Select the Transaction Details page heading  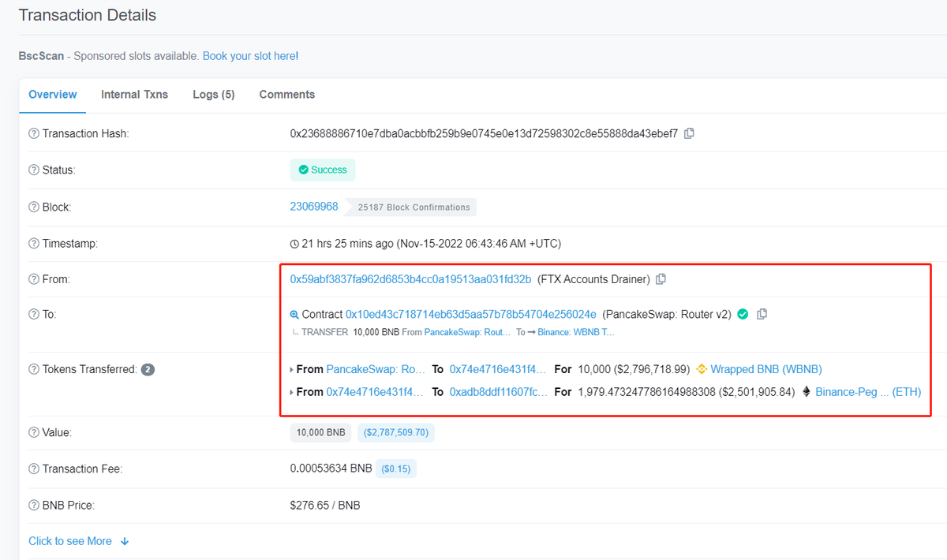[x=88, y=15]
